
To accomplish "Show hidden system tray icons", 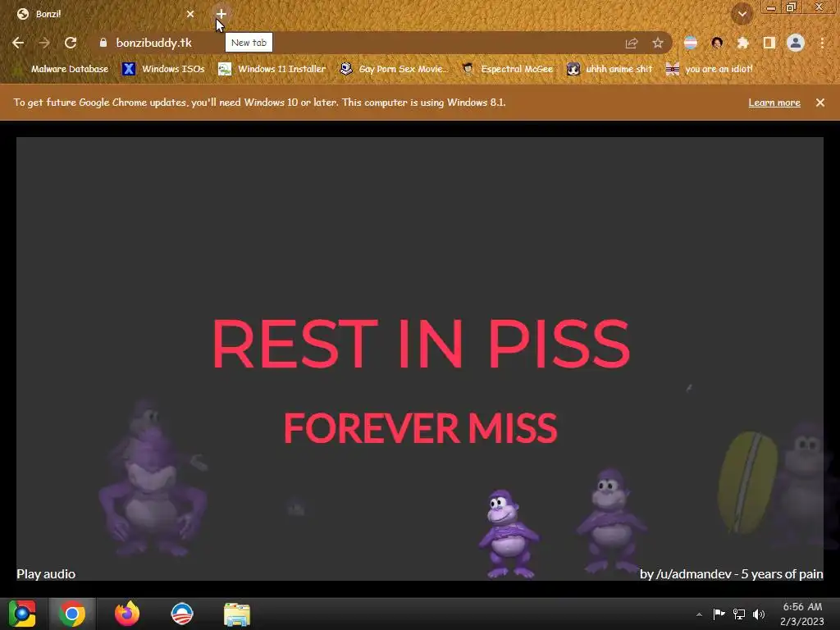I will click(x=699, y=614).
